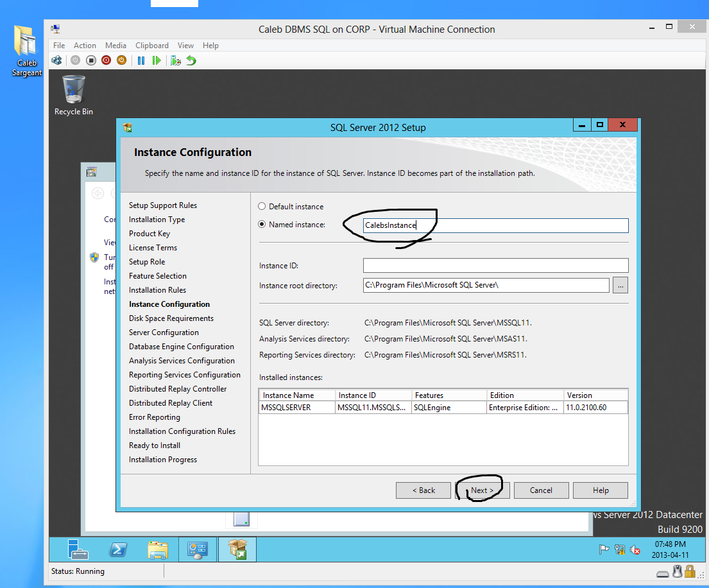The height and width of the screenshot is (588, 709).
Task: Click the Features column header
Action: tap(449, 395)
